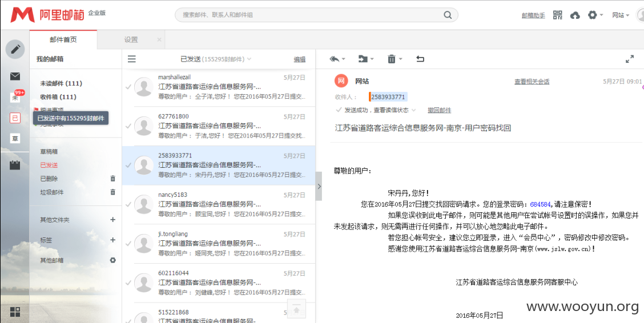The width and height of the screenshot is (644, 323).
Task: Empty the 垃圾邮件 folder trash icon
Action: tap(113, 192)
